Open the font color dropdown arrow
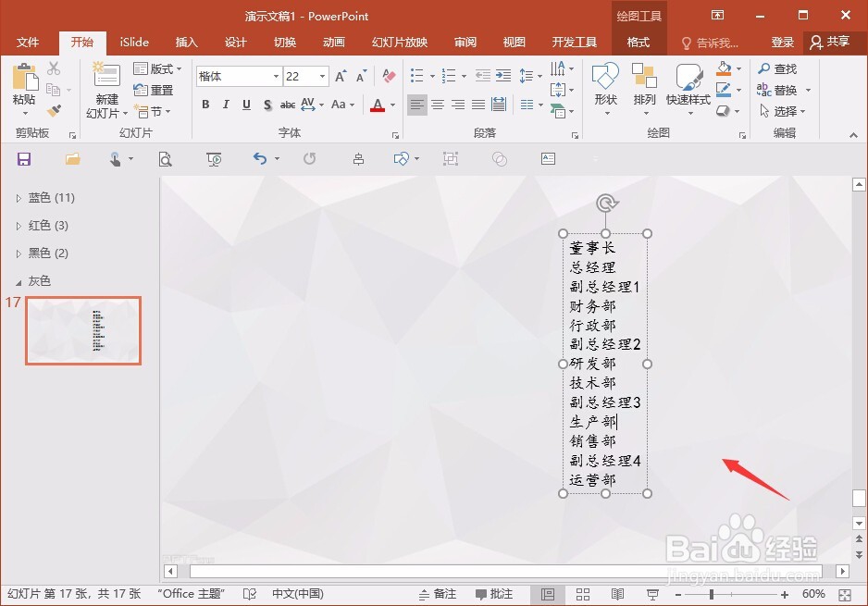Screen dimensions: 868x606 click(393, 105)
